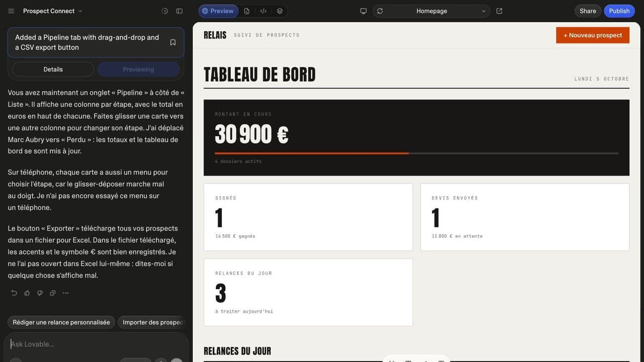Open the Details tab of the change card
644x362 pixels.
coord(53,69)
